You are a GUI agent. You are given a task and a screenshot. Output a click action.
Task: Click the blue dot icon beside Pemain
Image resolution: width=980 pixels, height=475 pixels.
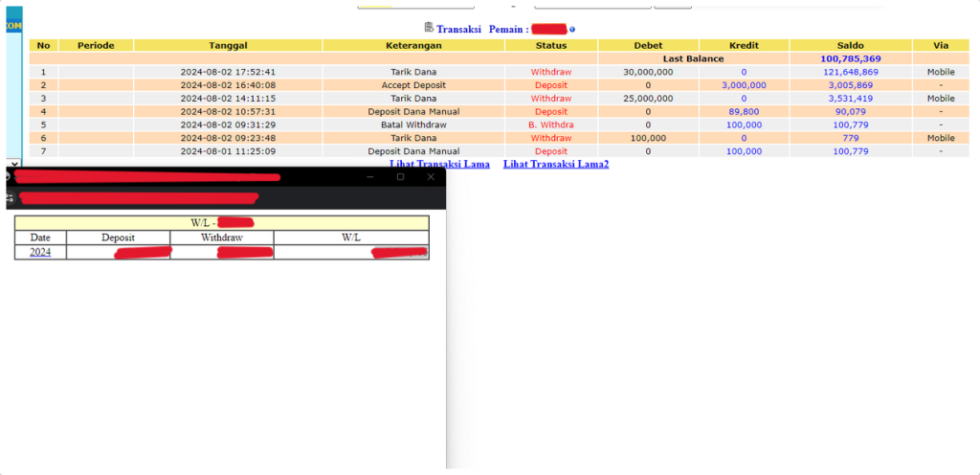click(x=572, y=30)
